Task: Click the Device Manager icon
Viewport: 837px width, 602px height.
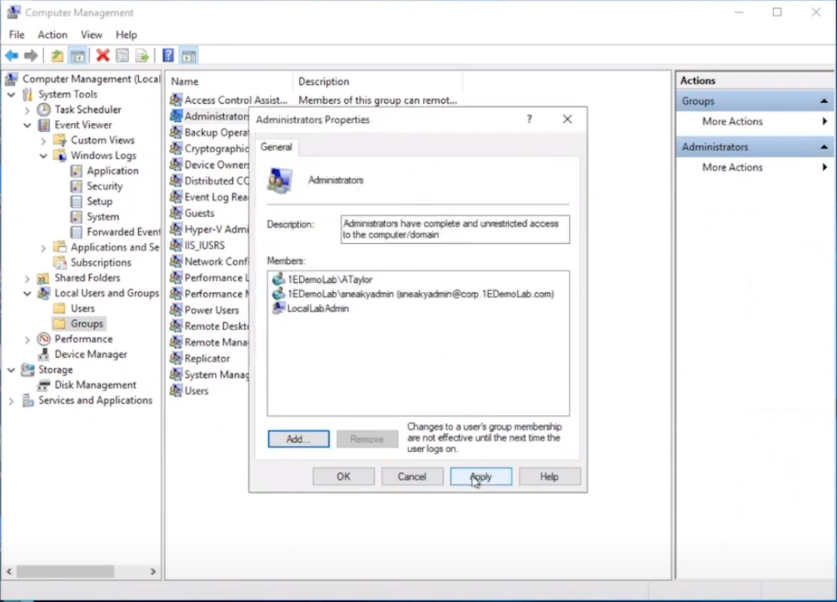Action: coord(44,354)
